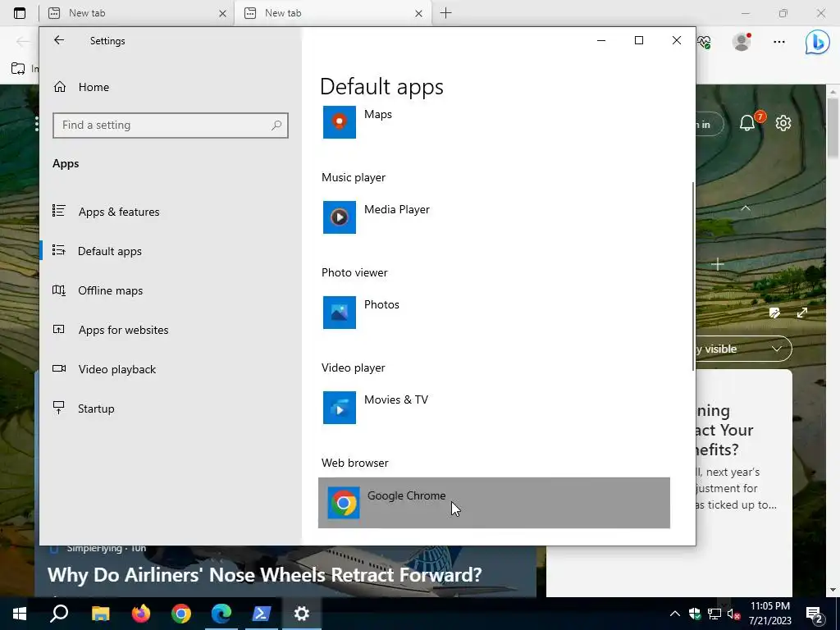The width and height of the screenshot is (840, 630).
Task: Open Startup apps settings
Action: point(96,409)
